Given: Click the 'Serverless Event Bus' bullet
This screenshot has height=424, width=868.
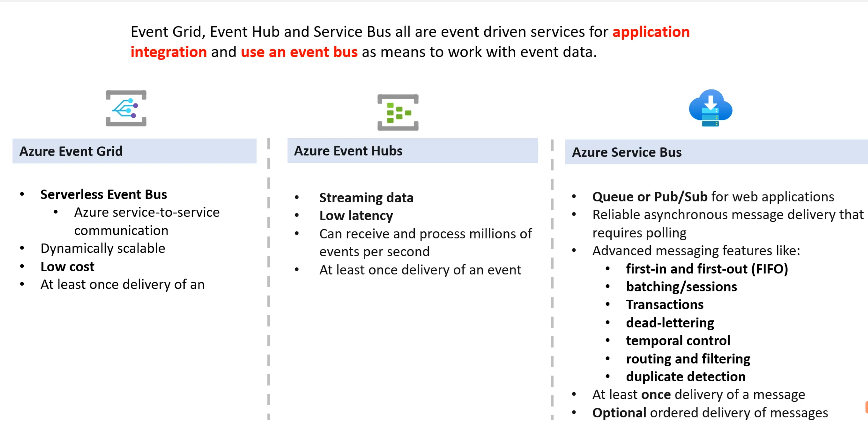Looking at the screenshot, I should [x=104, y=194].
